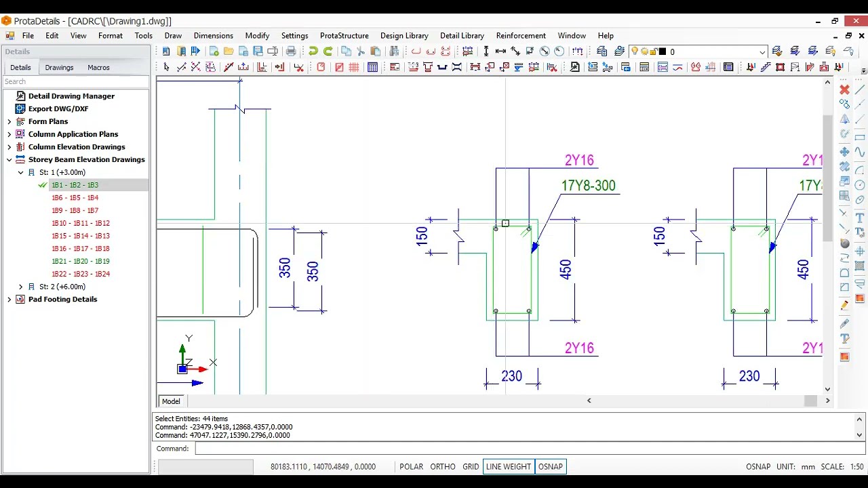The image size is (868, 488).
Task: Open Detail Drawing Manager
Action: pyautogui.click(x=71, y=96)
